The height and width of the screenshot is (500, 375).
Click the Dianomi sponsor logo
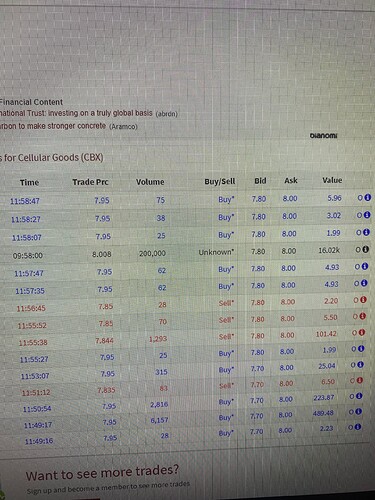(x=323, y=136)
